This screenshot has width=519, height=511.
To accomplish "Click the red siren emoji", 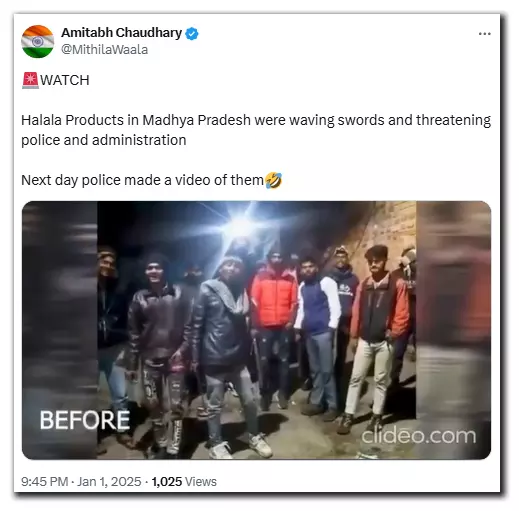I will pyautogui.click(x=30, y=80).
